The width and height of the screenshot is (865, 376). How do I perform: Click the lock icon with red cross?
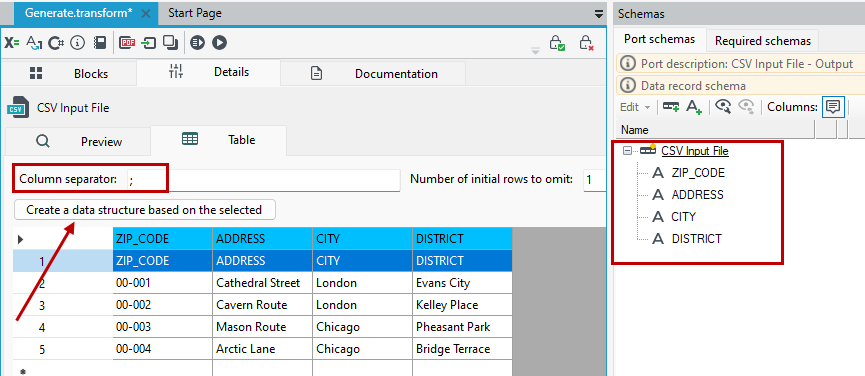tap(586, 43)
